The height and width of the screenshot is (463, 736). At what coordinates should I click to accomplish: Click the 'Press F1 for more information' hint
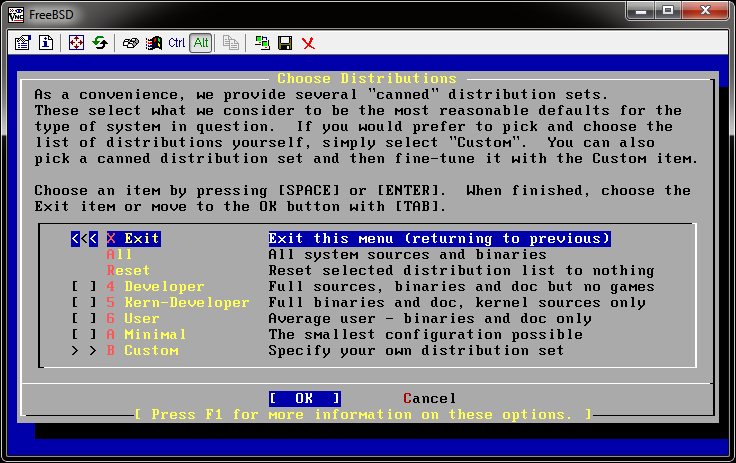(x=362, y=415)
